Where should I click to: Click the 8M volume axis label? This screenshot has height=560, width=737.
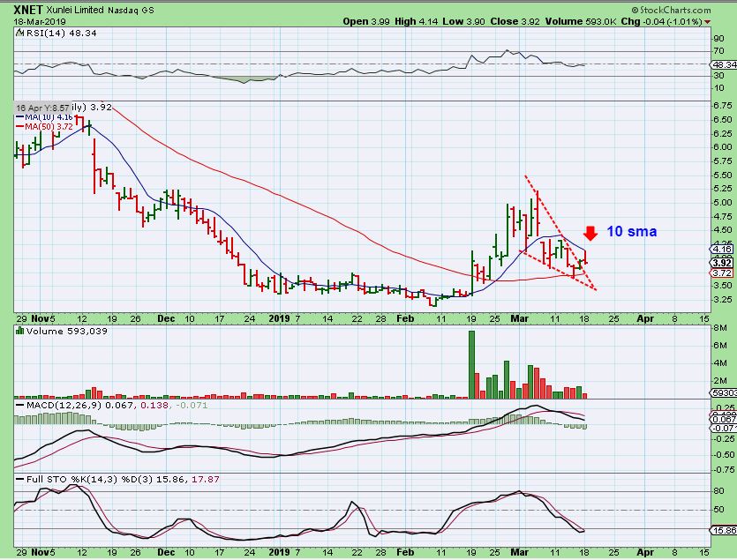(720, 327)
